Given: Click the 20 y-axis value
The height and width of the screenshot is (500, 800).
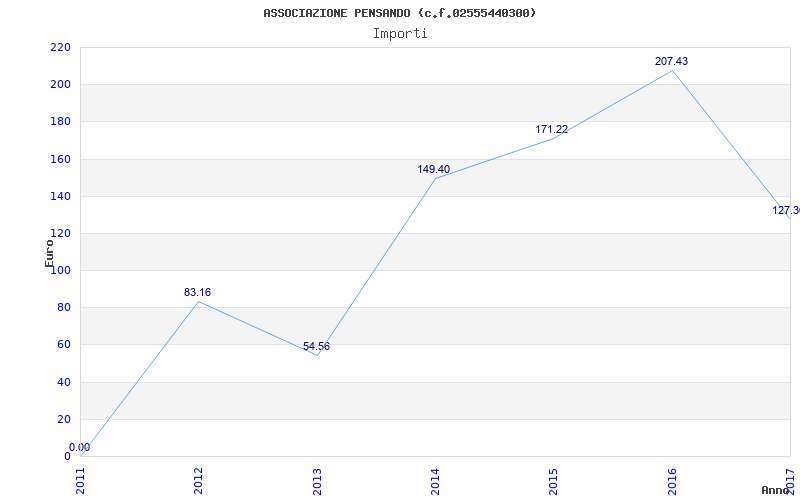Looking at the screenshot, I should tap(63, 419).
